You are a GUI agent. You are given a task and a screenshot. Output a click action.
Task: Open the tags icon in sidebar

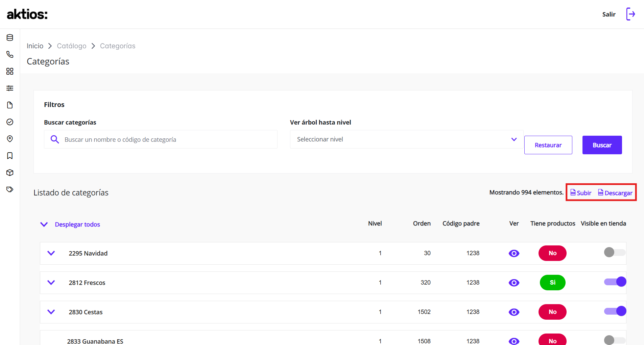pos(10,189)
